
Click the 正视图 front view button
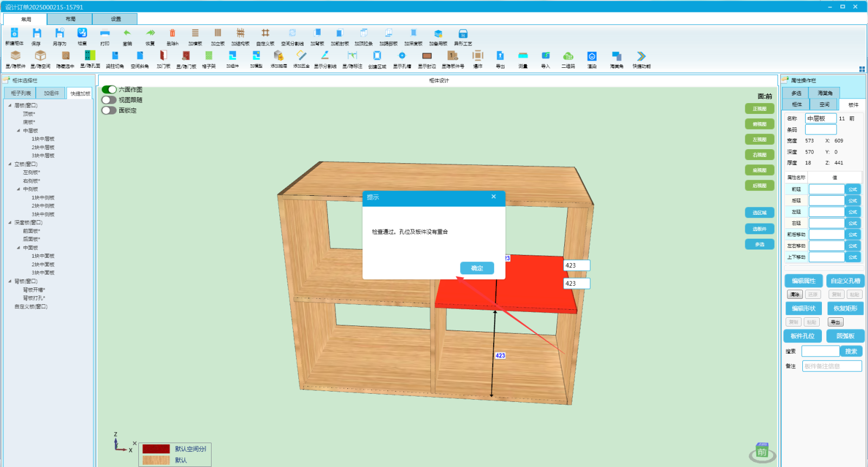point(759,109)
